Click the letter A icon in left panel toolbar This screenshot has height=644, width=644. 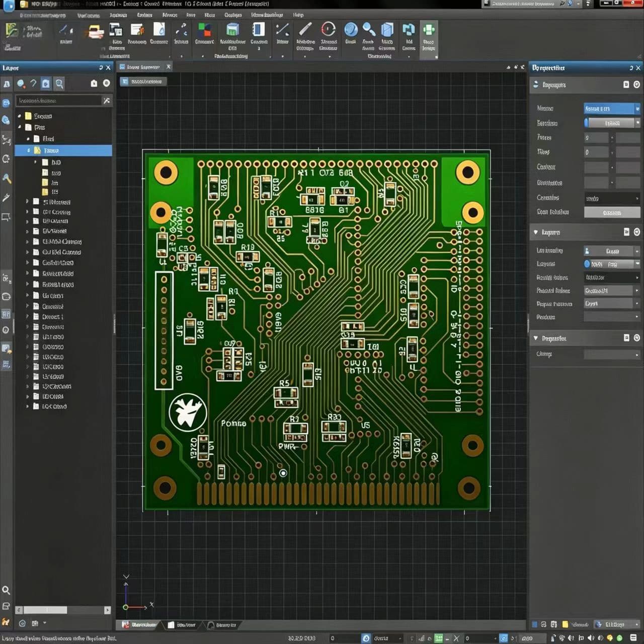pos(7,84)
